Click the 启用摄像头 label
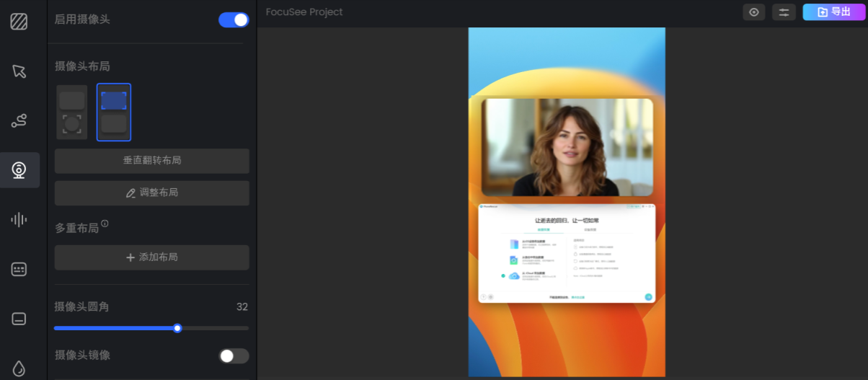Image resolution: width=868 pixels, height=380 pixels. 82,19
